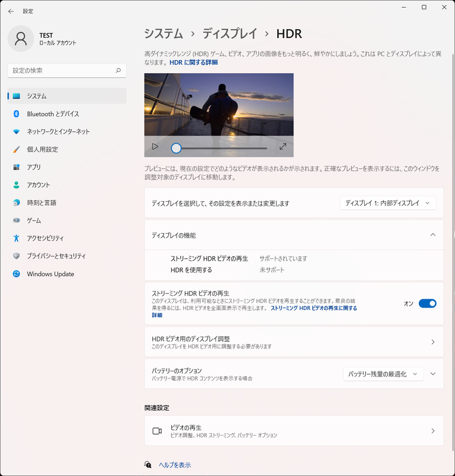Viewport: 455px width, 476px height.
Task: Play the HDR preview video
Action: point(155,146)
